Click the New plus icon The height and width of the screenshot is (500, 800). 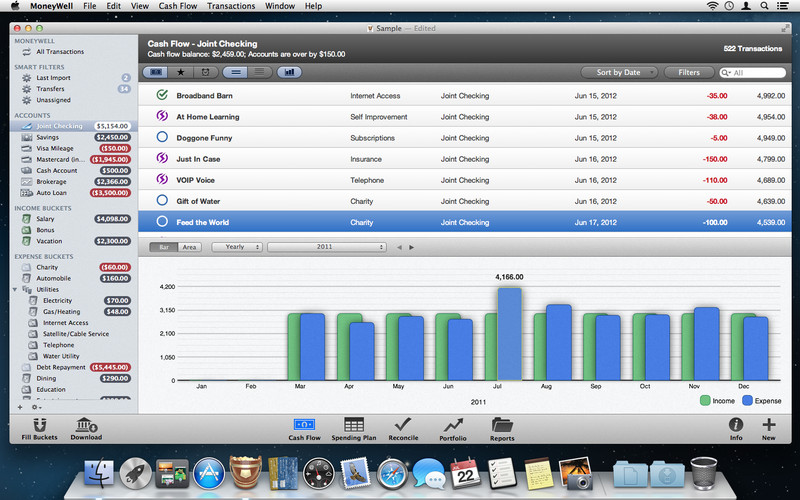[769, 424]
